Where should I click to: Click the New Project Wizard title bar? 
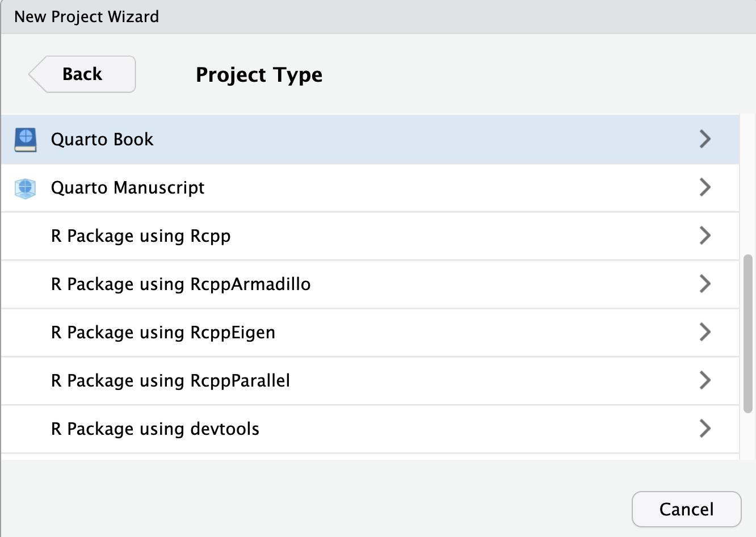[x=378, y=16]
